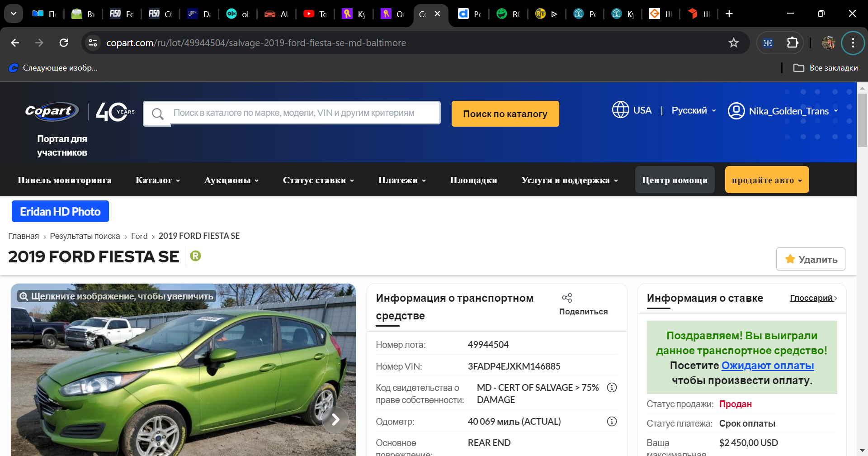Click star icon in Удалить button
This screenshot has width=868, height=456.
click(790, 259)
